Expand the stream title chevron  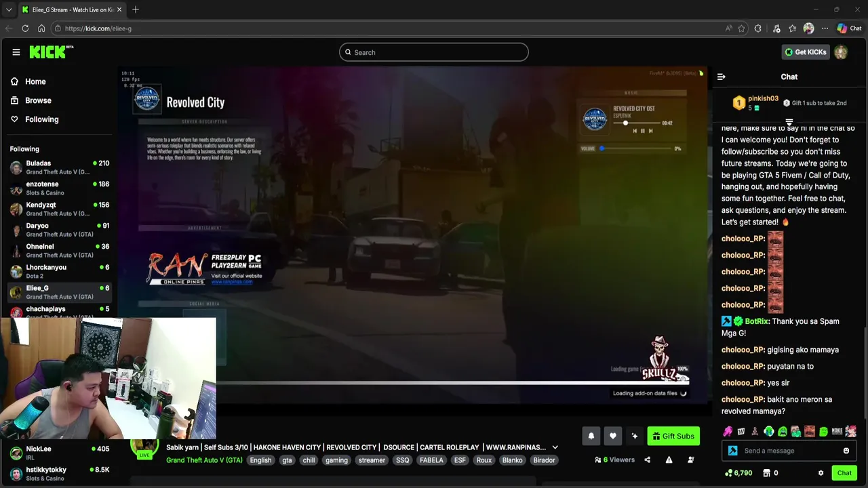[555, 447]
